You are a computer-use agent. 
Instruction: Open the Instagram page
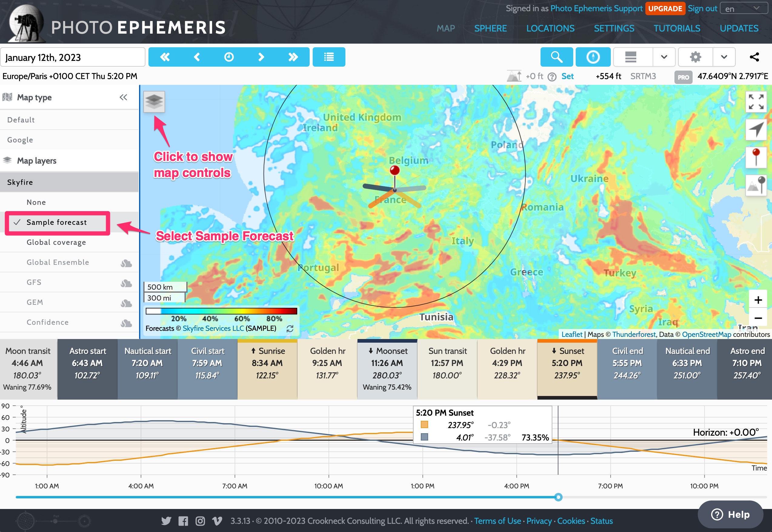point(200,521)
